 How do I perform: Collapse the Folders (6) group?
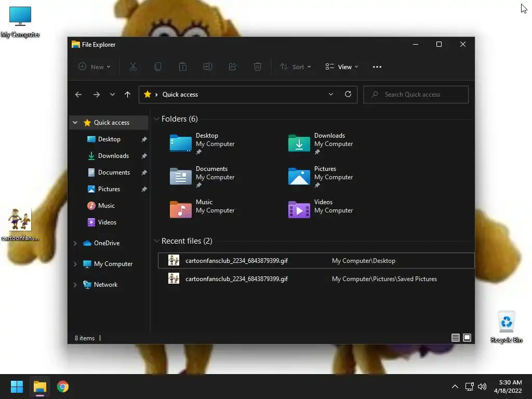(x=156, y=119)
